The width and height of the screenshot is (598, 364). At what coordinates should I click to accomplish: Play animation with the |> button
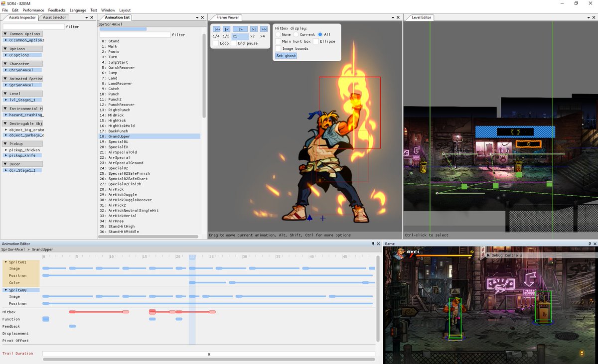240,29
